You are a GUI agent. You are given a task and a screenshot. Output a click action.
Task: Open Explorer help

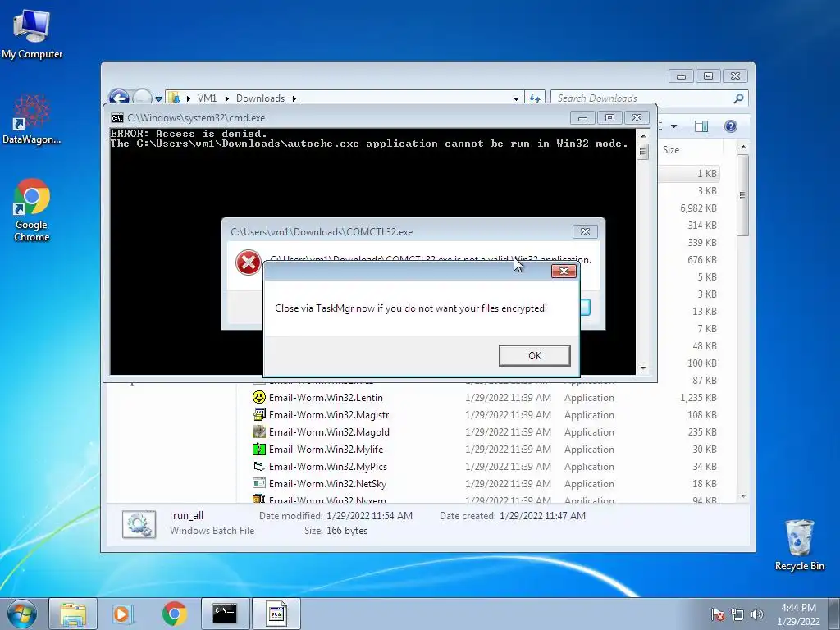pos(731,126)
